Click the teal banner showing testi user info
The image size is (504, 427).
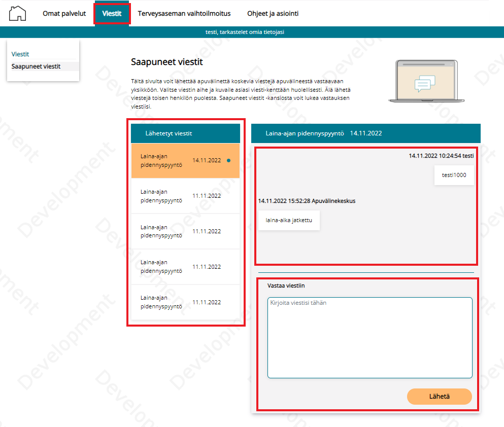pos(252,32)
